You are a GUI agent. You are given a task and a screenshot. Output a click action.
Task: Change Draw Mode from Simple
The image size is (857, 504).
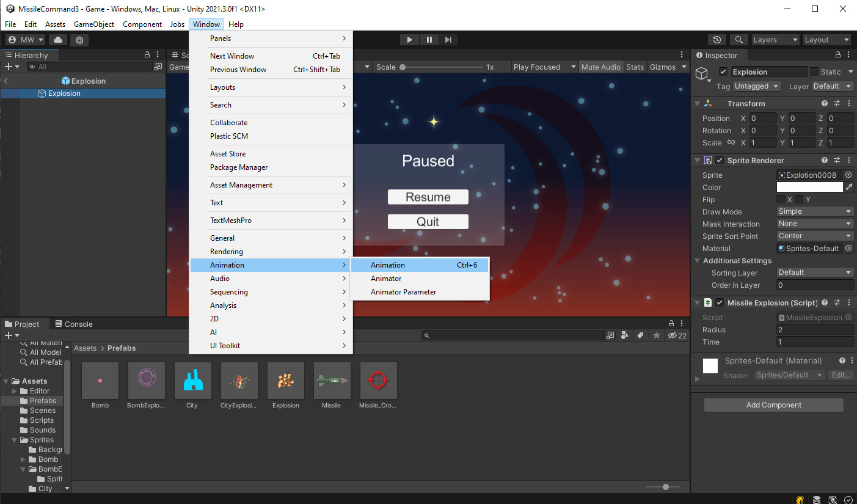[815, 211]
